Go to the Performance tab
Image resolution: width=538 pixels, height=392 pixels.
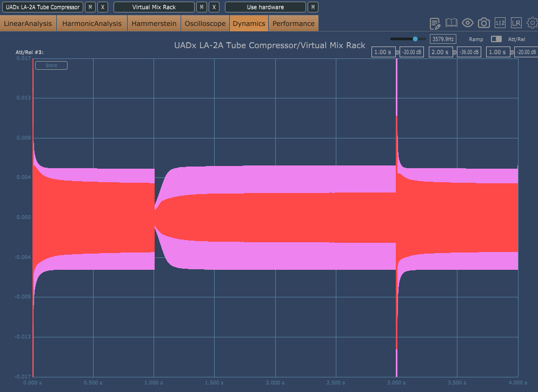click(x=294, y=23)
